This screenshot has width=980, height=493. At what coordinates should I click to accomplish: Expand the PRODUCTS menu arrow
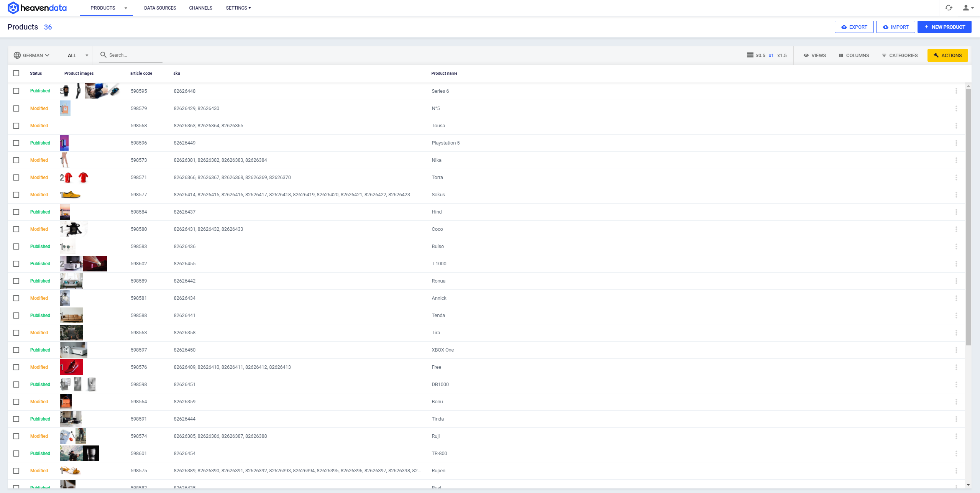tap(126, 8)
